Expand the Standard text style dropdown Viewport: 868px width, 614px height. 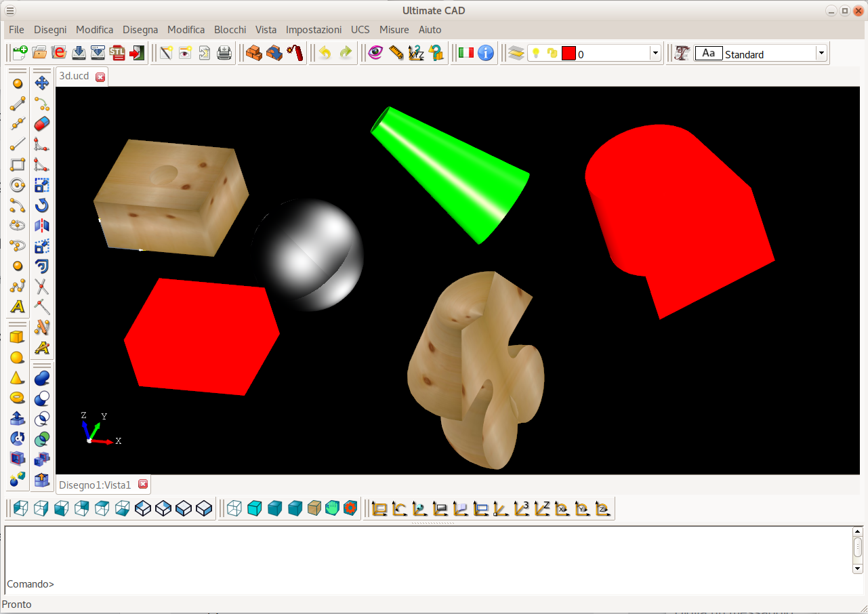(x=821, y=54)
